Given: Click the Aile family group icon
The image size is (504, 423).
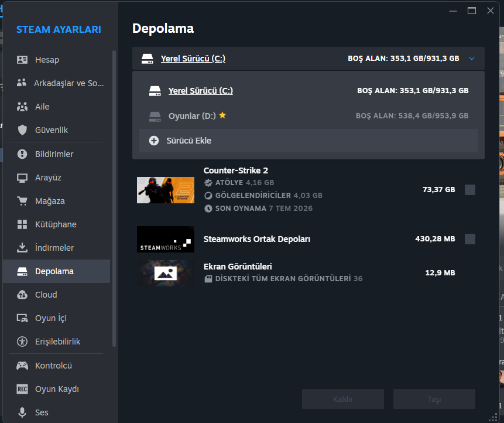Looking at the screenshot, I should click(22, 107).
